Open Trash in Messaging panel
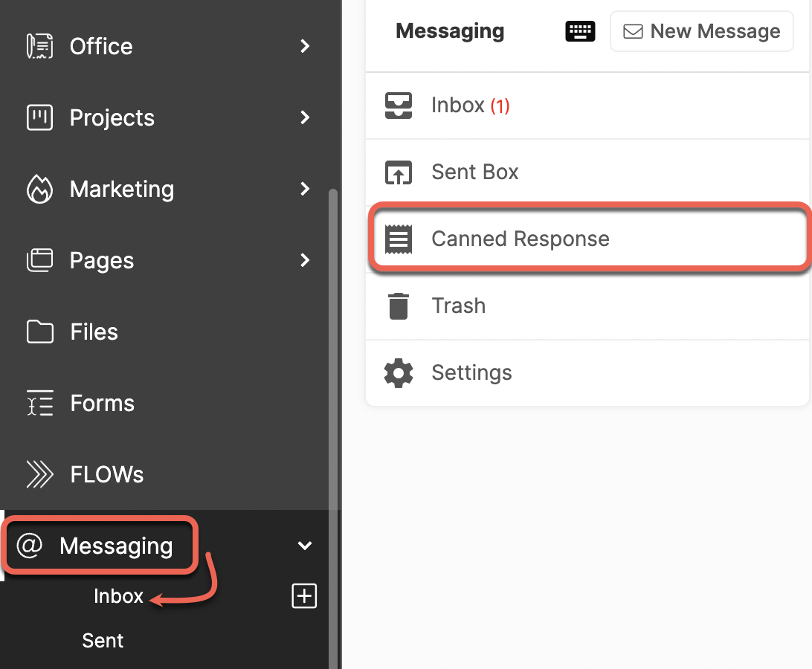The height and width of the screenshot is (669, 812). pos(587,306)
